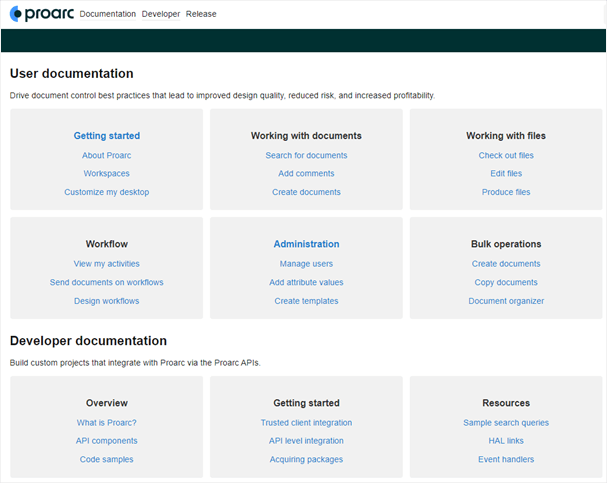Open View my activities link
The image size is (607, 483).
[x=106, y=264]
